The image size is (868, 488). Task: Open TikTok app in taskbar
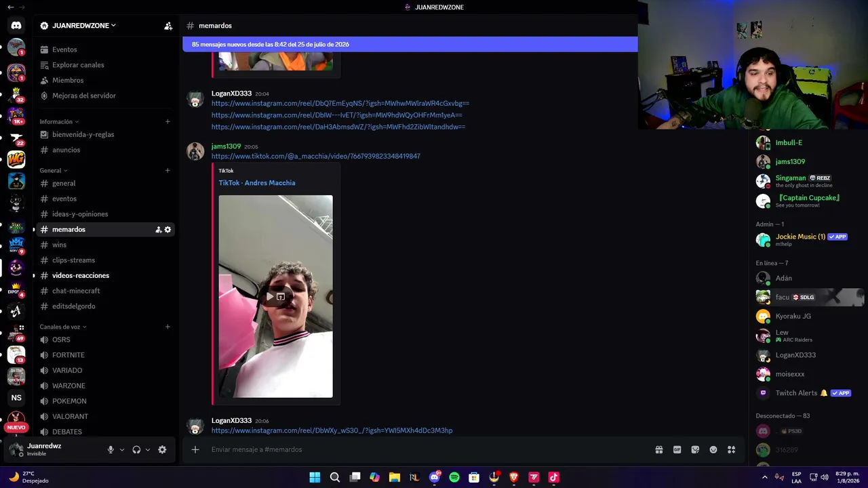pyautogui.click(x=553, y=477)
